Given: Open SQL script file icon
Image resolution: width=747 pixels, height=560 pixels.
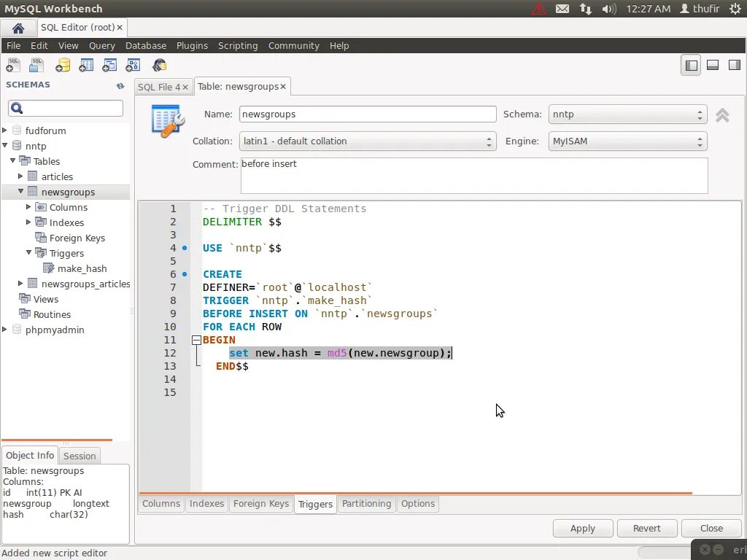Looking at the screenshot, I should pos(36,65).
